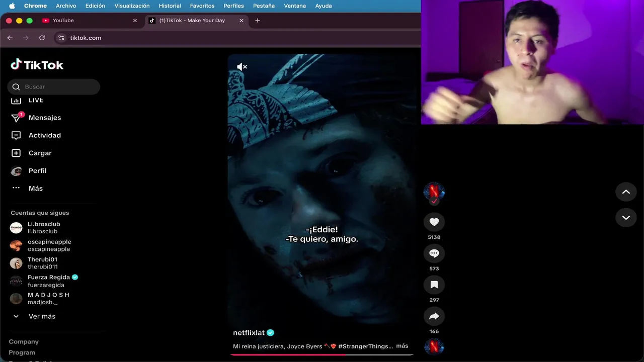Select the TikTok - Make Your Day tab
The height and width of the screenshot is (362, 644).
[196, 21]
